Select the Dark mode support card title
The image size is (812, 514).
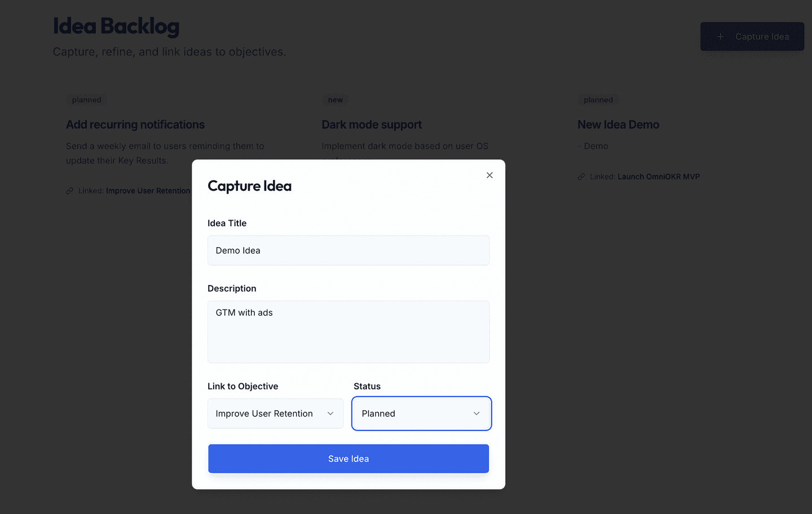(372, 124)
